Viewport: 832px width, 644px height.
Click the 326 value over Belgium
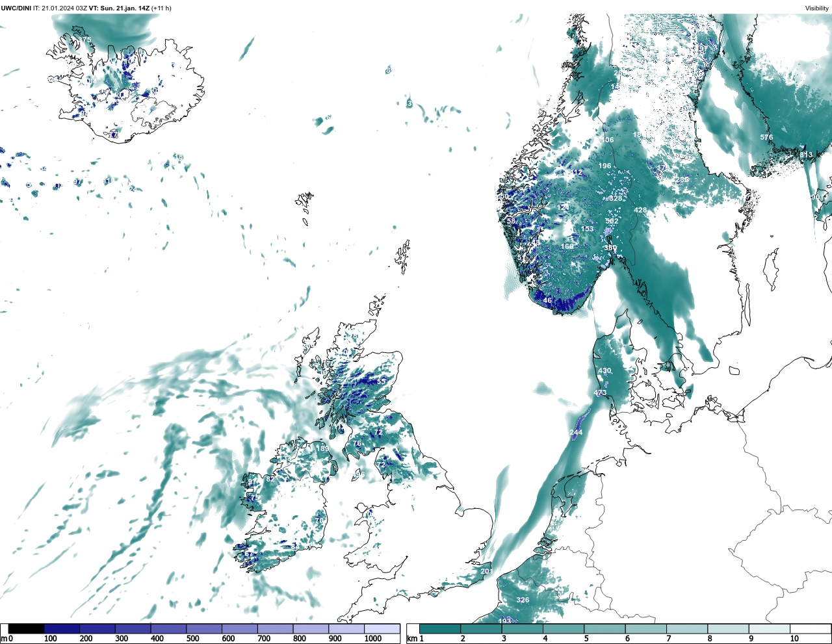(x=523, y=600)
